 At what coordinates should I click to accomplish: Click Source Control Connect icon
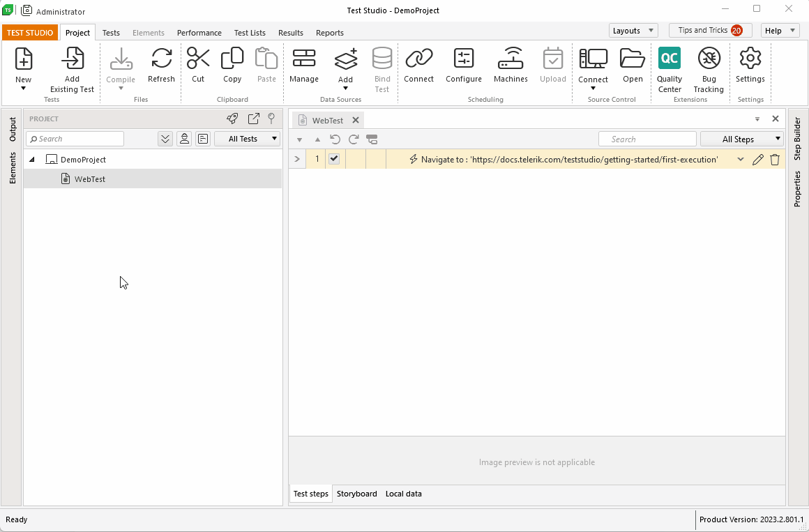coord(593,59)
